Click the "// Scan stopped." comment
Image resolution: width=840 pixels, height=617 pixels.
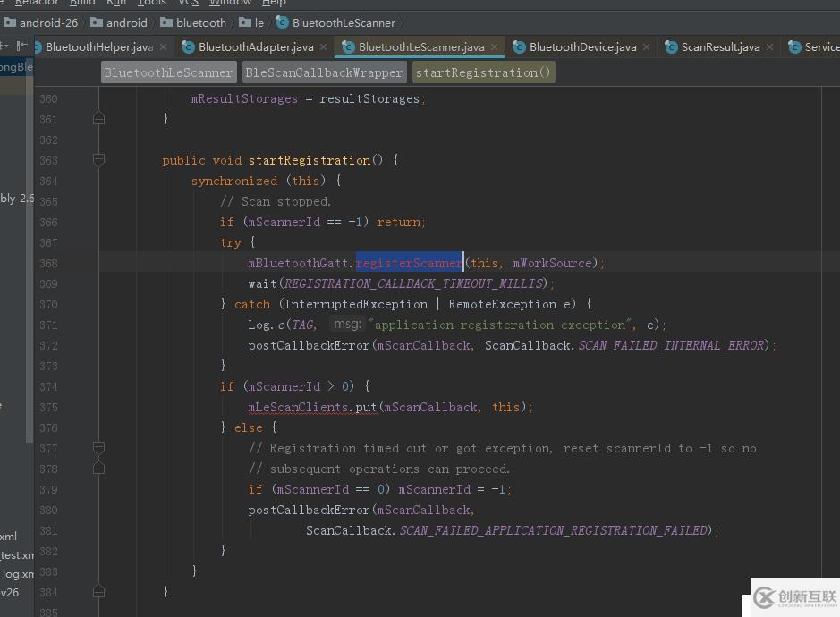click(276, 201)
